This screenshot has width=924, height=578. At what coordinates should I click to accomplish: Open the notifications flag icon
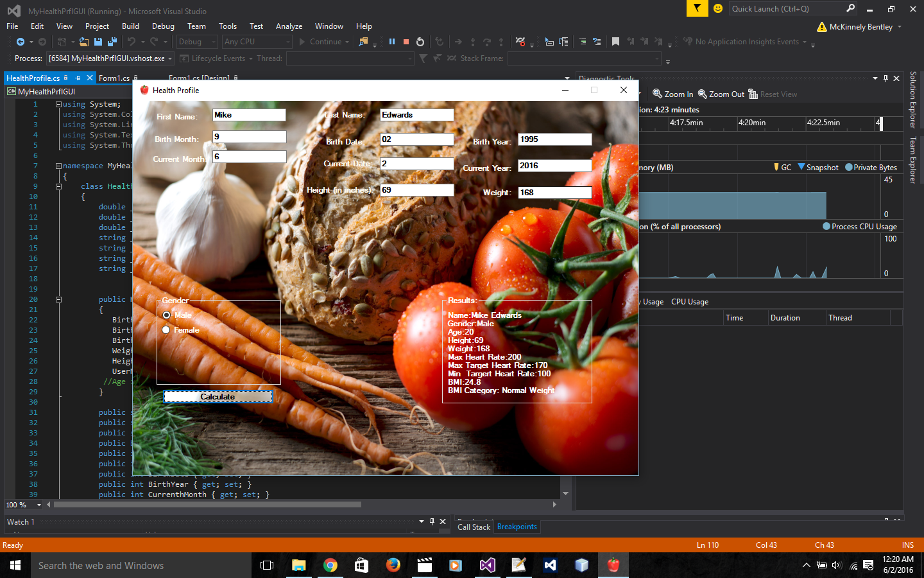696,8
